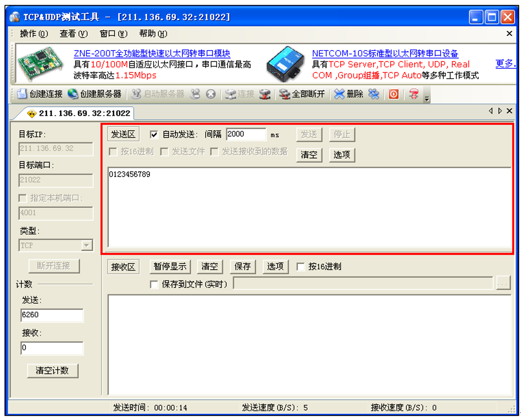This screenshot has height=420, width=521.
Task: Enable receive area 按16进制 checkbox
Action: coord(301,267)
